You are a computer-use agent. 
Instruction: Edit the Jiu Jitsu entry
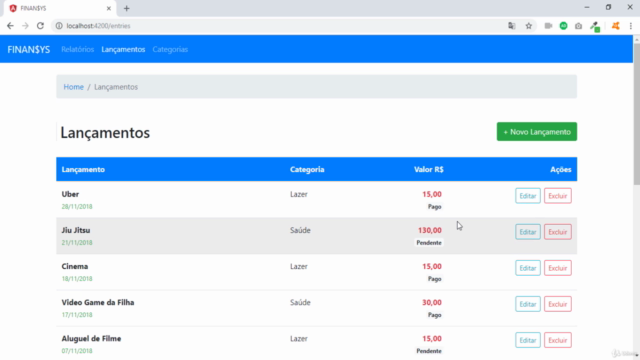[528, 232]
